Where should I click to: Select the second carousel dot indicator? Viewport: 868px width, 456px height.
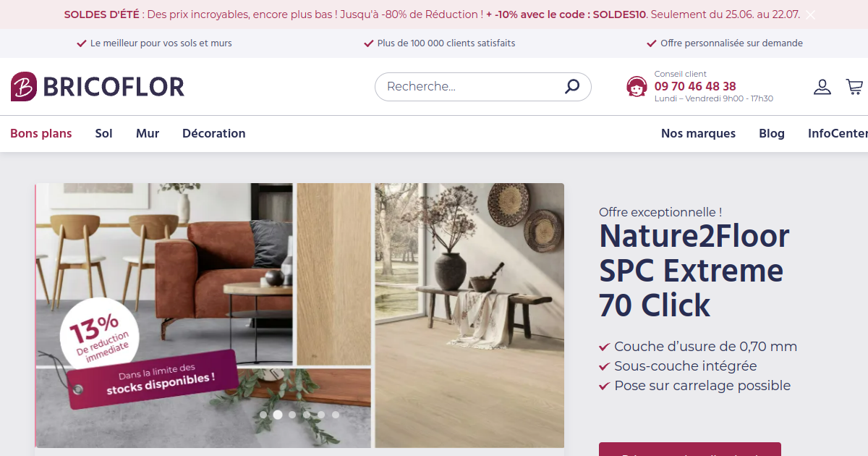278,415
